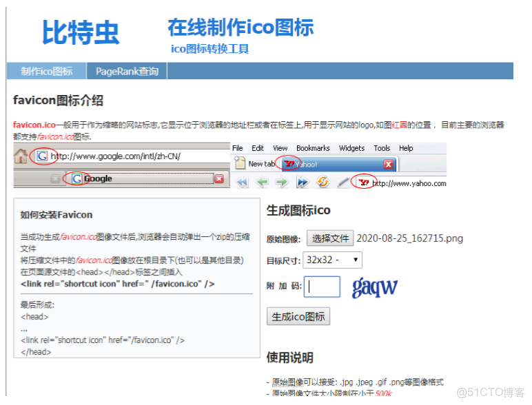Viewport: 532px width, 405px height.
Task: Click the green back arrow icon
Action: tap(262, 183)
